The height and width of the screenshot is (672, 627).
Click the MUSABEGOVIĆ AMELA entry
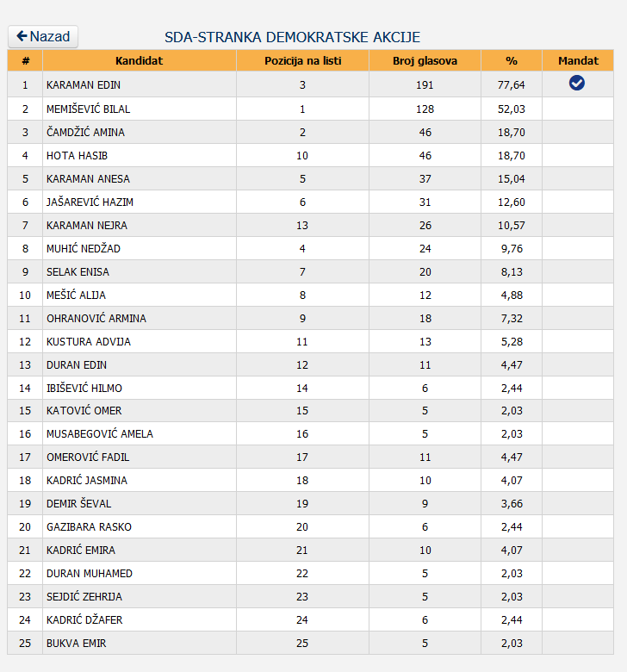[99, 433]
